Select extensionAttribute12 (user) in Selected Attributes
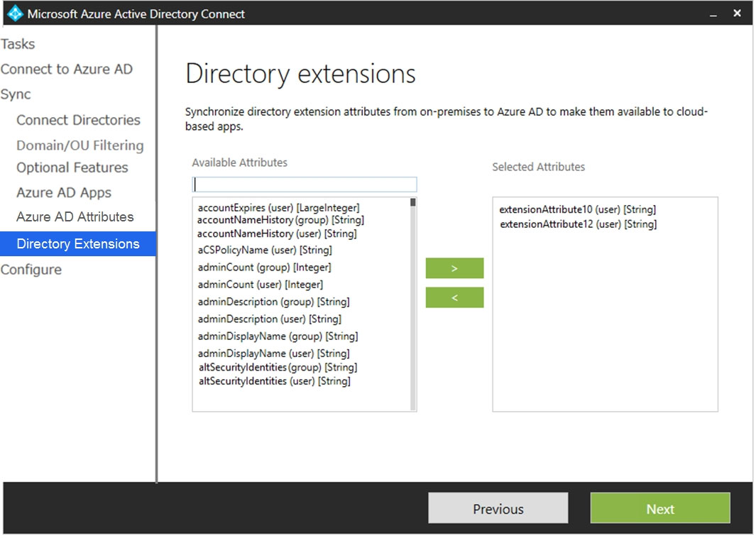The image size is (756, 538). (x=578, y=224)
